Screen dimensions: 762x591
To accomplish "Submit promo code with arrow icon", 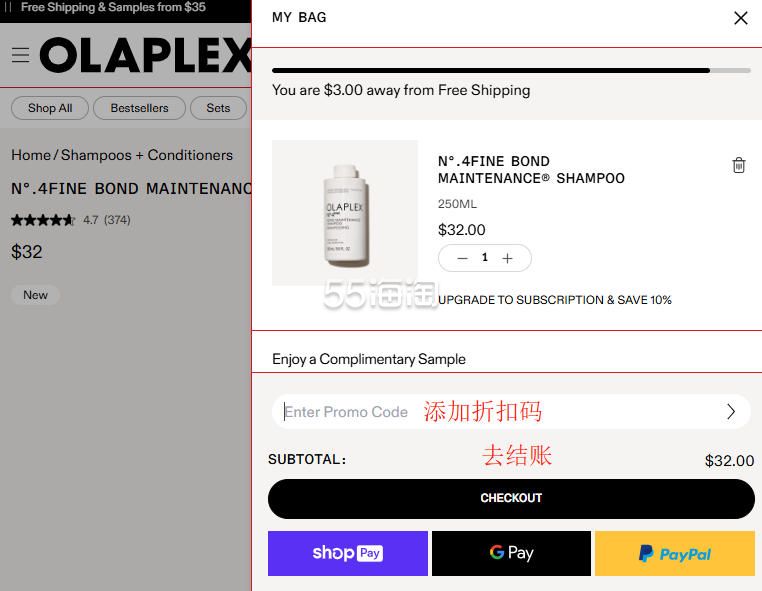I will 730,411.
